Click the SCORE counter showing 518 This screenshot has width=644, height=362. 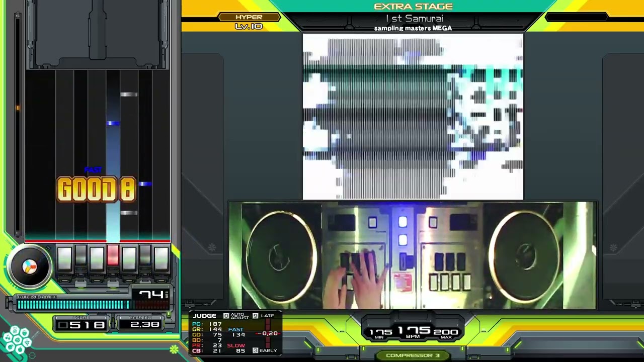click(x=81, y=325)
